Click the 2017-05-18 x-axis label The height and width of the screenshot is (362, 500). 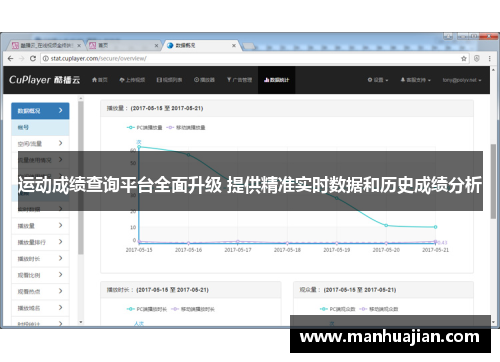point(287,250)
